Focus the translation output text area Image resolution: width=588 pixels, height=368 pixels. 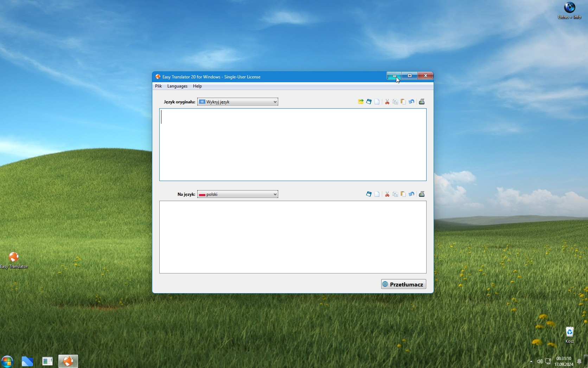pyautogui.click(x=293, y=237)
